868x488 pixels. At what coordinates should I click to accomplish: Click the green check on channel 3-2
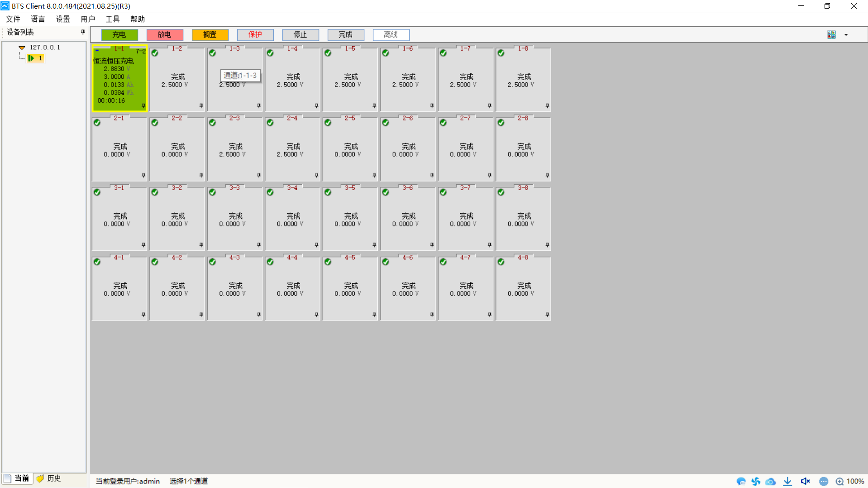tap(155, 193)
